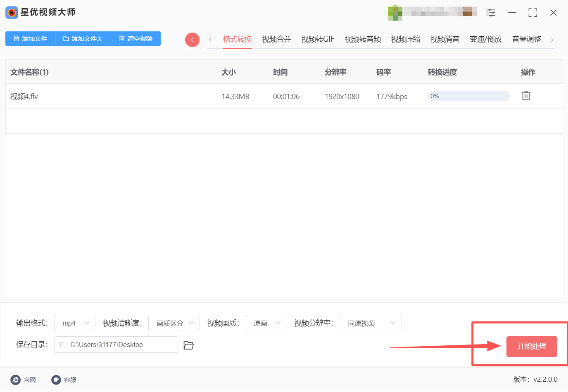Select the 视频压缩 tab
This screenshot has width=568, height=392.
405,39
